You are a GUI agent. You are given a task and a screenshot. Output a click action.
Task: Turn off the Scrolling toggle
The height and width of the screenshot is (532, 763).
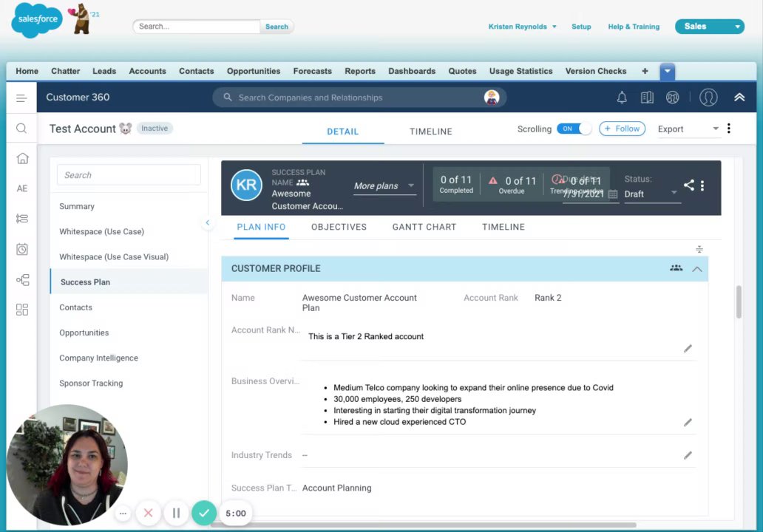(574, 129)
